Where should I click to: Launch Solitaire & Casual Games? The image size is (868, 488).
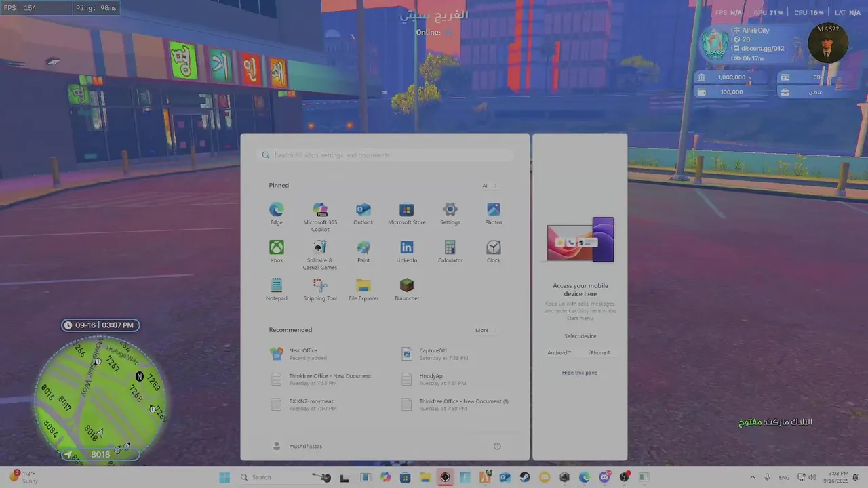coord(320,255)
